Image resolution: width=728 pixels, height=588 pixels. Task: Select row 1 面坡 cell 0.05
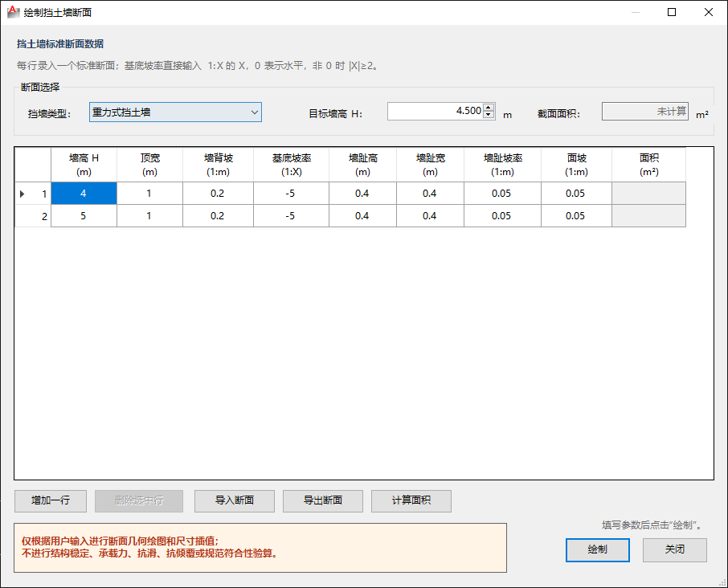(x=577, y=194)
